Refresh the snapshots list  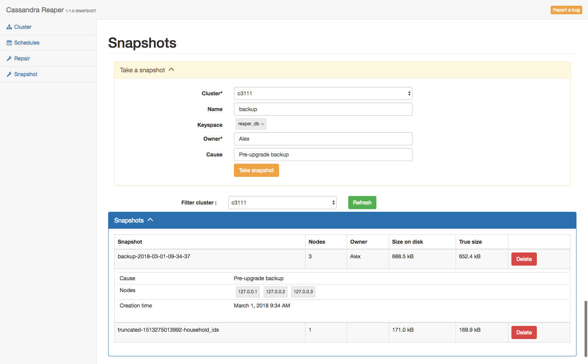[x=362, y=203]
